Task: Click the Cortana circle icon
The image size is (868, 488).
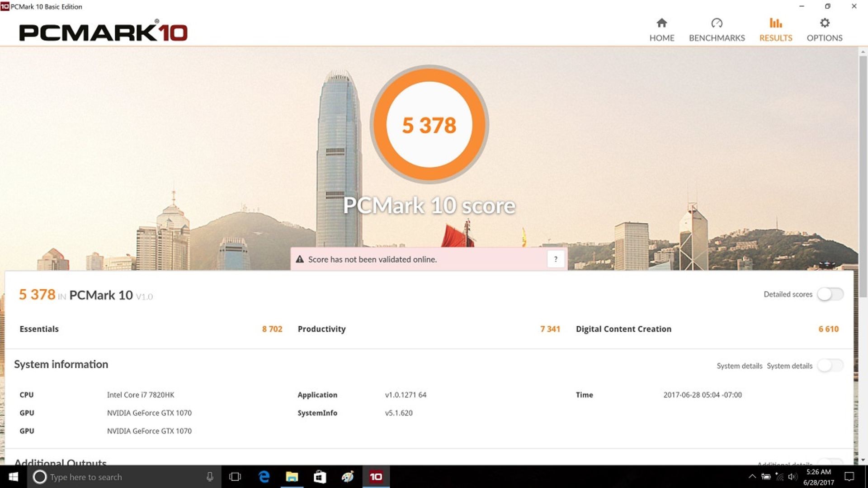Action: pos(39,477)
